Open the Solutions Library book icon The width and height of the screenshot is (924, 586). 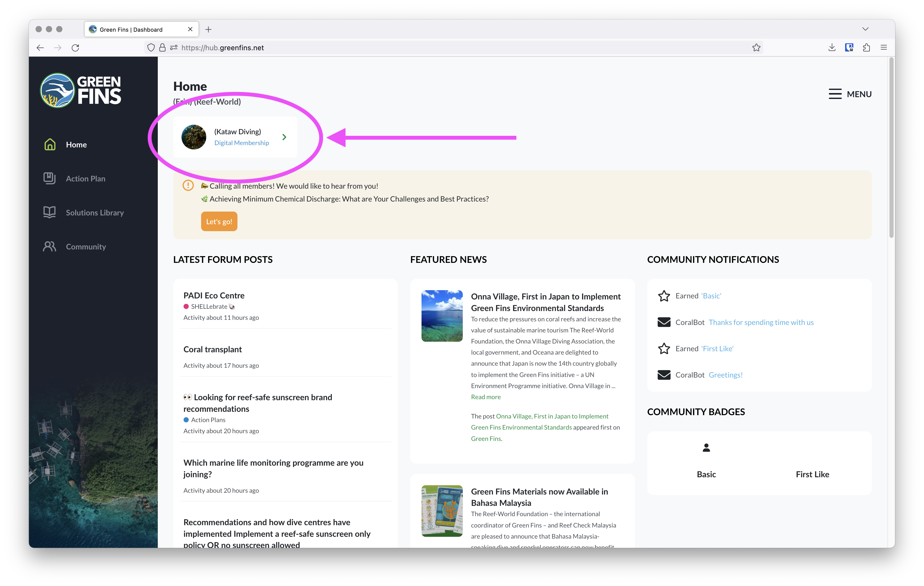[49, 212]
